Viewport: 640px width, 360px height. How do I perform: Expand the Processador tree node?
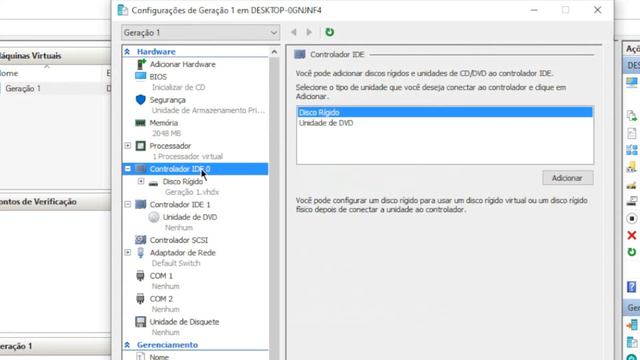pos(128,145)
